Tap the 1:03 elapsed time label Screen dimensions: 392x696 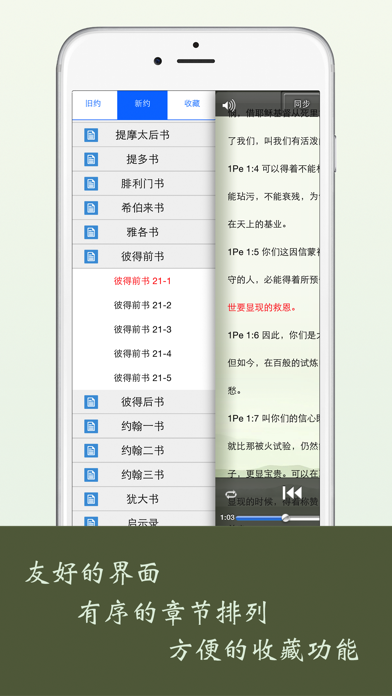[227, 518]
